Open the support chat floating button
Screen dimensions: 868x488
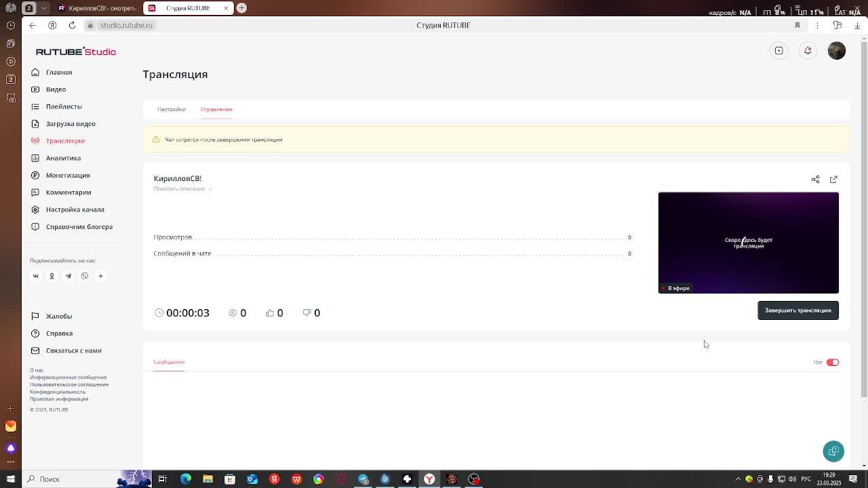pos(833,451)
